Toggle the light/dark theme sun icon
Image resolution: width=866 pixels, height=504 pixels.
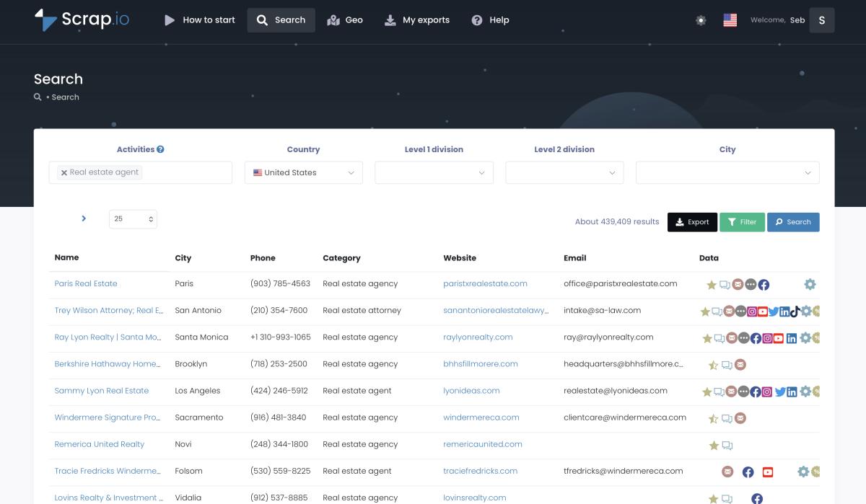[x=701, y=20]
